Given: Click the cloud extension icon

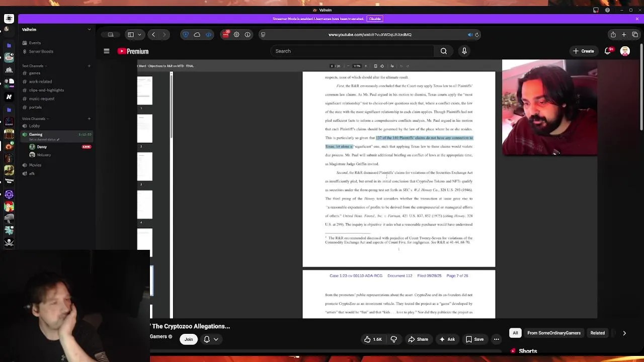Looking at the screenshot, I should [x=197, y=35].
